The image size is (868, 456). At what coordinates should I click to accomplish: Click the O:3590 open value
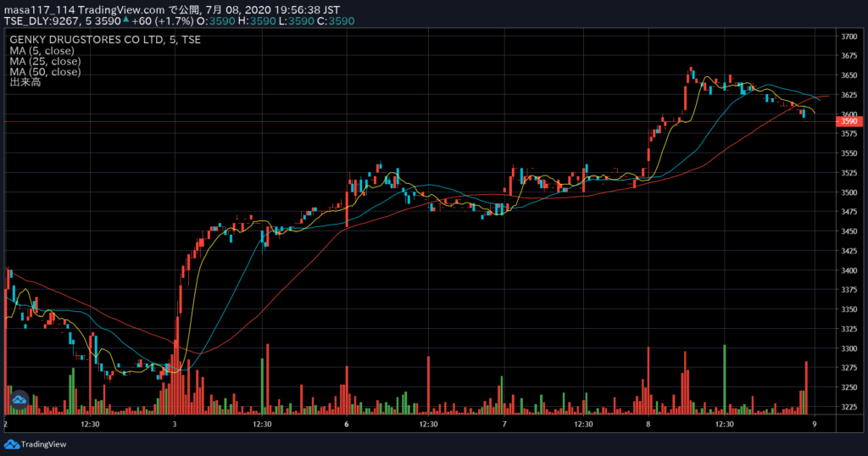tap(216, 21)
